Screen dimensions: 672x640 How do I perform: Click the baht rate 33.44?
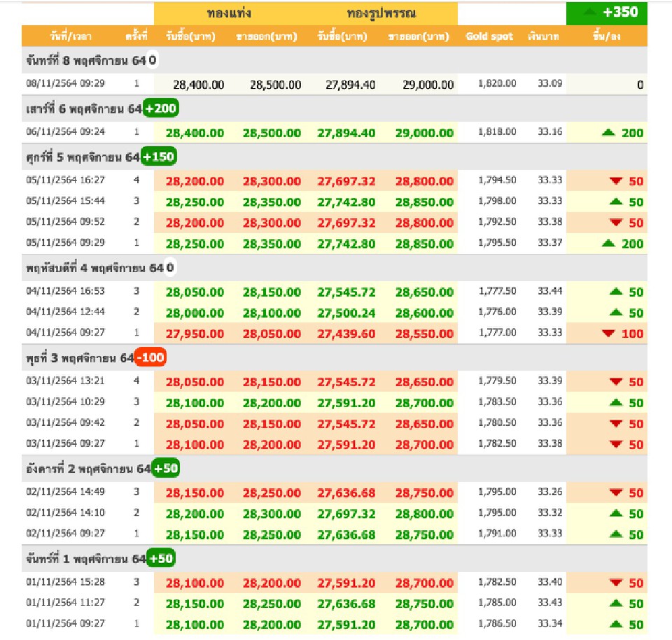(x=550, y=291)
